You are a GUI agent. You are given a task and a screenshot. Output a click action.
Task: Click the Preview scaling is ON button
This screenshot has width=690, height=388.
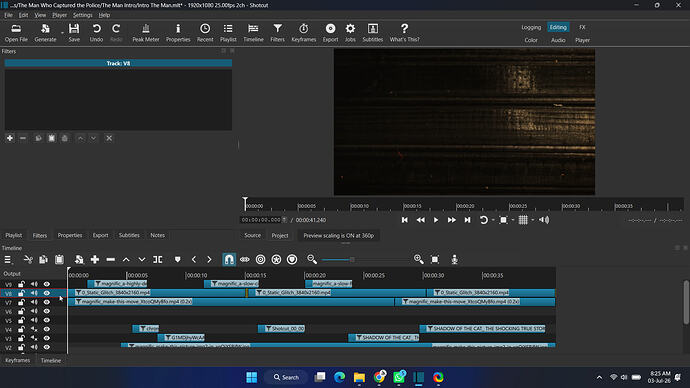[338, 236]
